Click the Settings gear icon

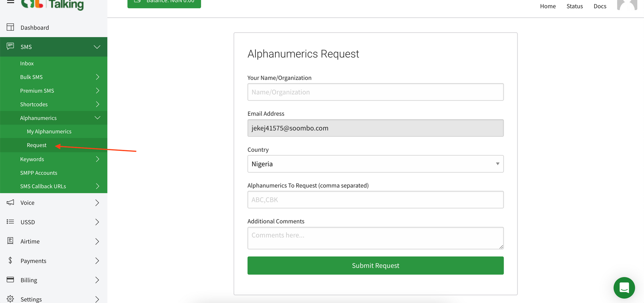click(10, 299)
